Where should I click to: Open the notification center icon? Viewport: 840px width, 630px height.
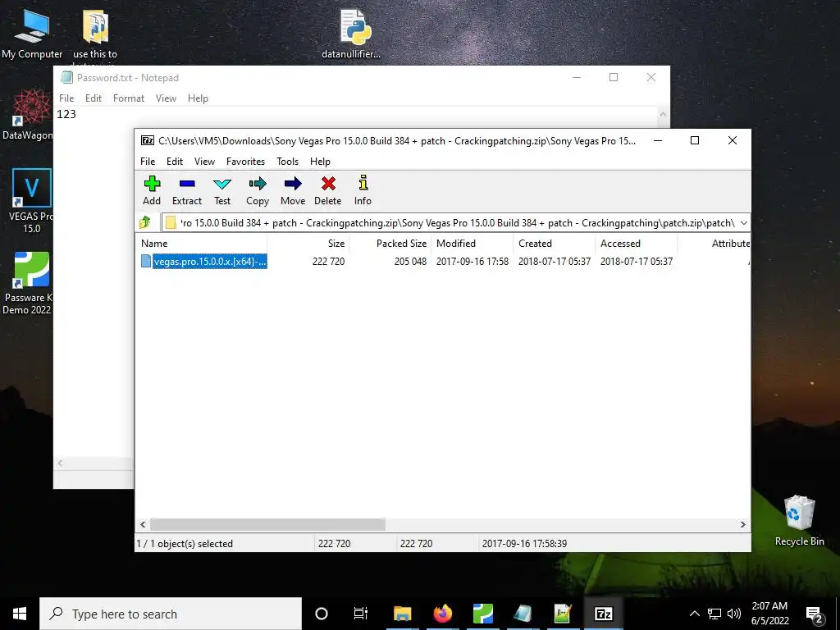point(815,614)
